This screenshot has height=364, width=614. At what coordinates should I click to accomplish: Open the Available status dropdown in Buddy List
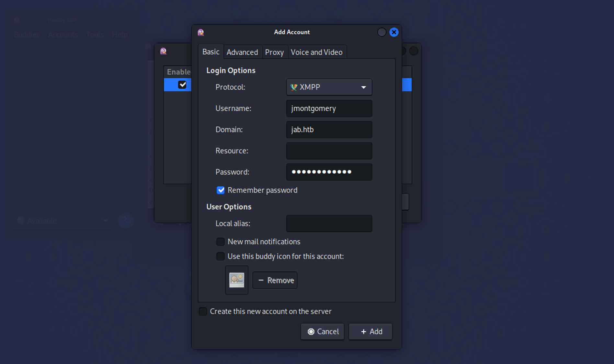(63, 221)
